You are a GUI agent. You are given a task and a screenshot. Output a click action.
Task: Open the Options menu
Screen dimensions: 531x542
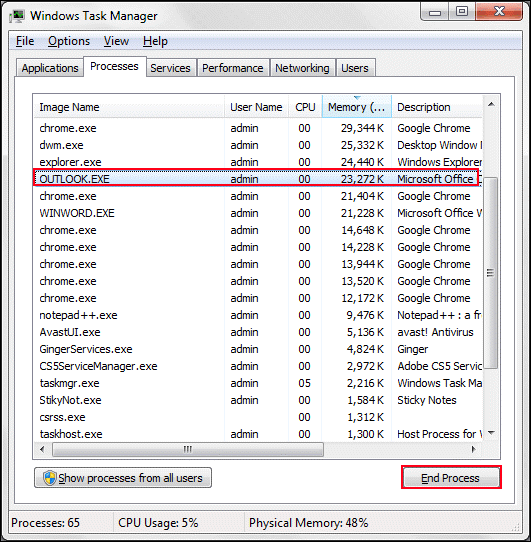[69, 41]
